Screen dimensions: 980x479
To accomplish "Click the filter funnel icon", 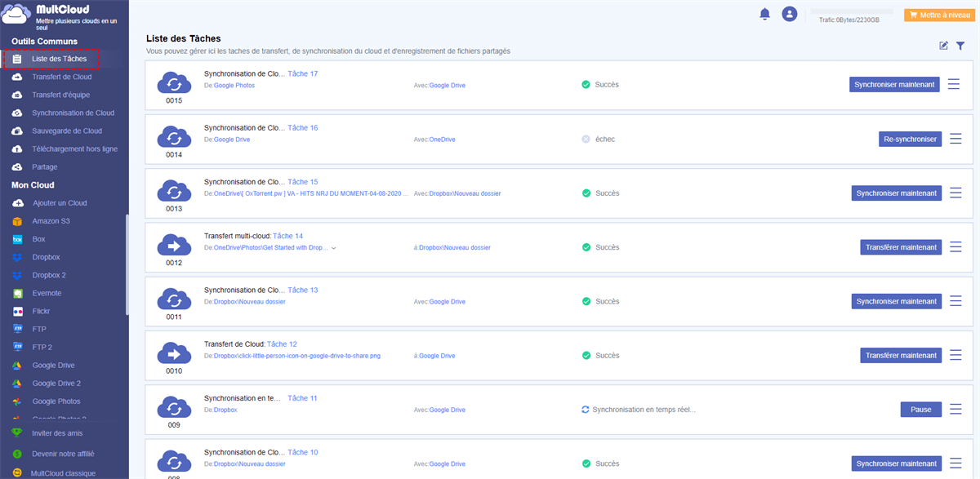I will [x=960, y=46].
